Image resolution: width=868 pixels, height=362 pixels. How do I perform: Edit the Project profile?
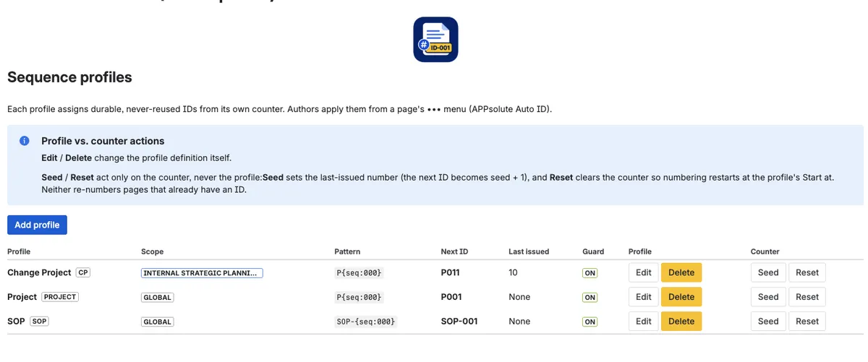point(644,297)
